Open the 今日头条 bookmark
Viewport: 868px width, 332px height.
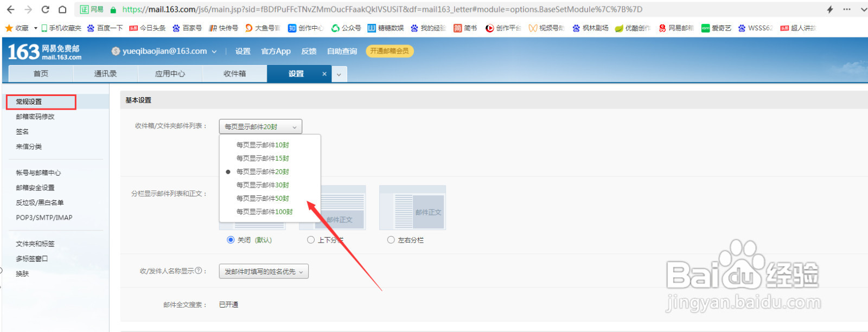[148, 28]
